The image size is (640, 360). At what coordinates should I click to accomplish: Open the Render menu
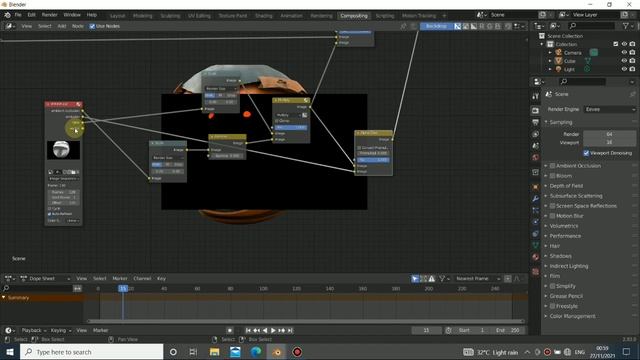pos(49,15)
